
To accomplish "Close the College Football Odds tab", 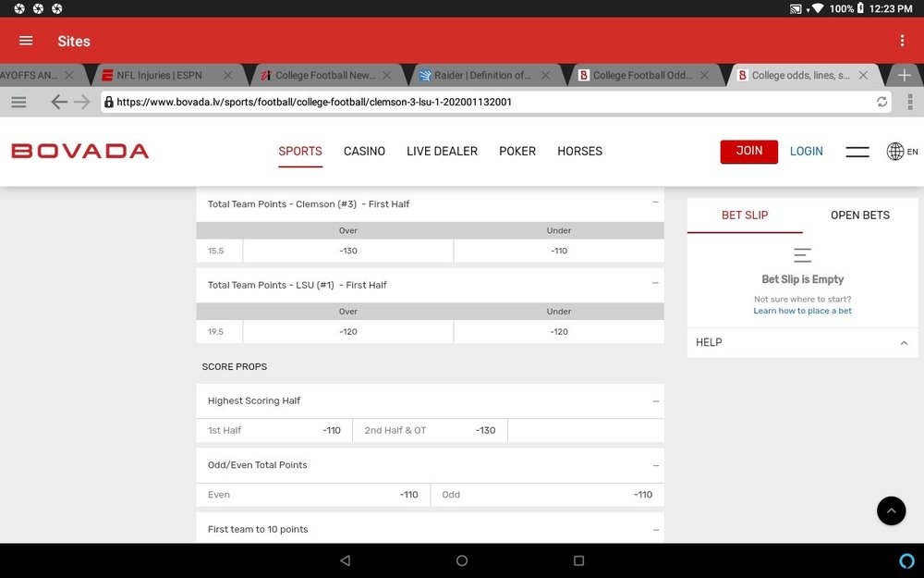I will [x=704, y=75].
